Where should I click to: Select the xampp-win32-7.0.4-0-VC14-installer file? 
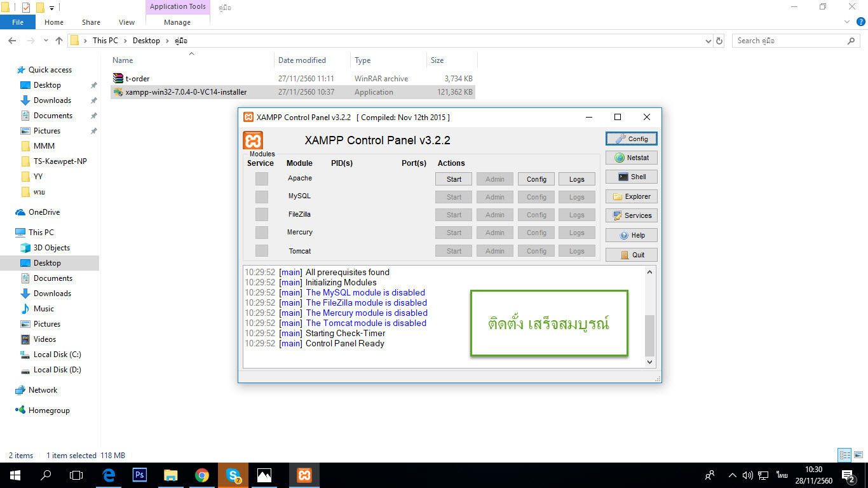pyautogui.click(x=293, y=92)
